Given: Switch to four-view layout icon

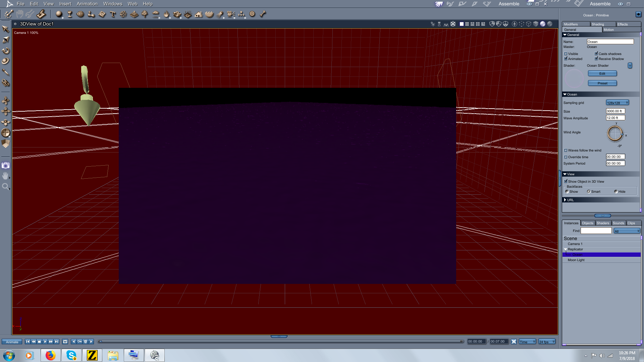Looking at the screenshot, I should pyautogui.click(x=478, y=24).
